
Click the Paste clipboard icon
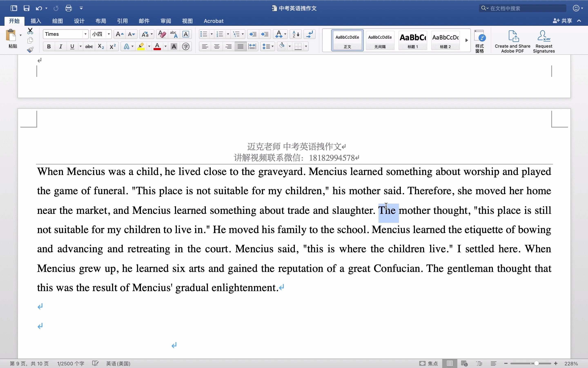point(11,35)
